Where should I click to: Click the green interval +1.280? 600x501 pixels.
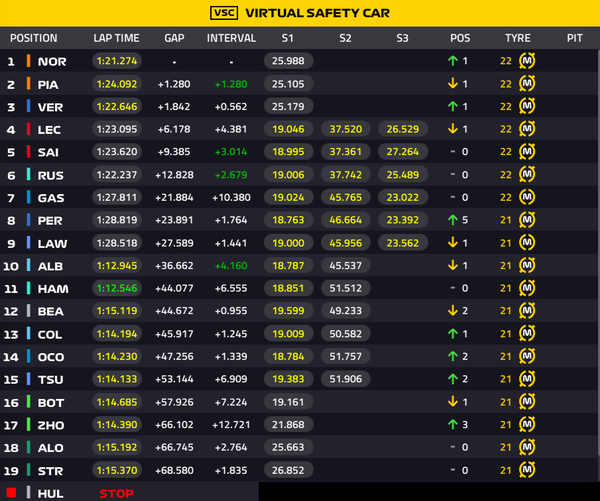coord(231,84)
